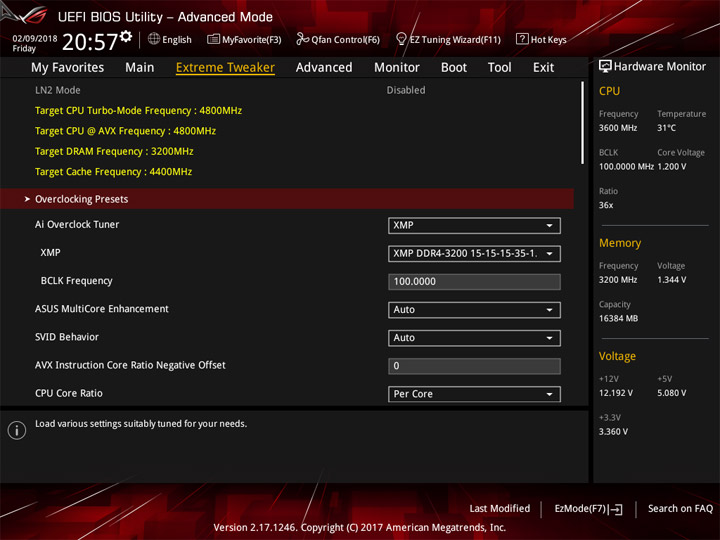Screen dimensions: 720x540
Task: Click the info icon in help panel
Action: pos(17,430)
